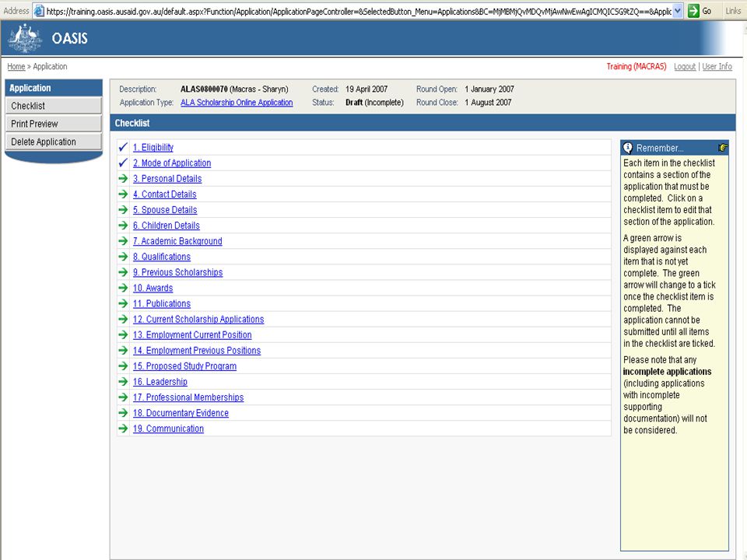Image resolution: width=747 pixels, height=560 pixels.
Task: Click the yellow pointing-hand icon in Remember header
Action: 723,148
